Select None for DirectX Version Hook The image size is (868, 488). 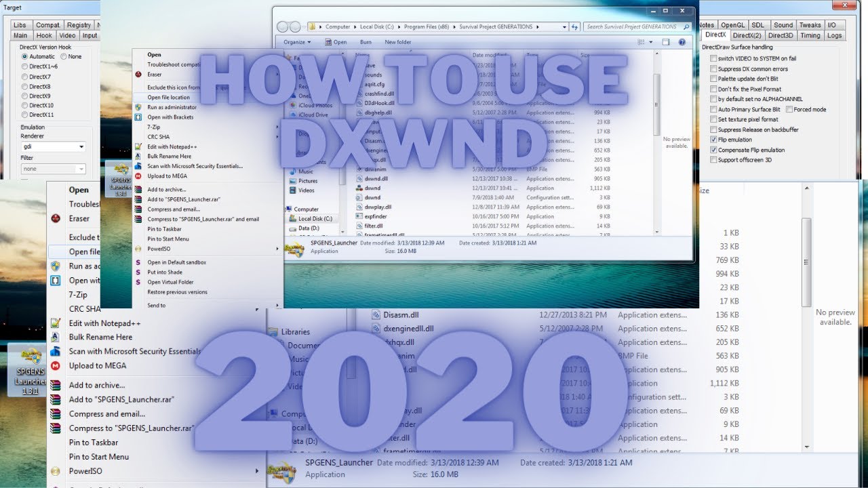pos(63,57)
